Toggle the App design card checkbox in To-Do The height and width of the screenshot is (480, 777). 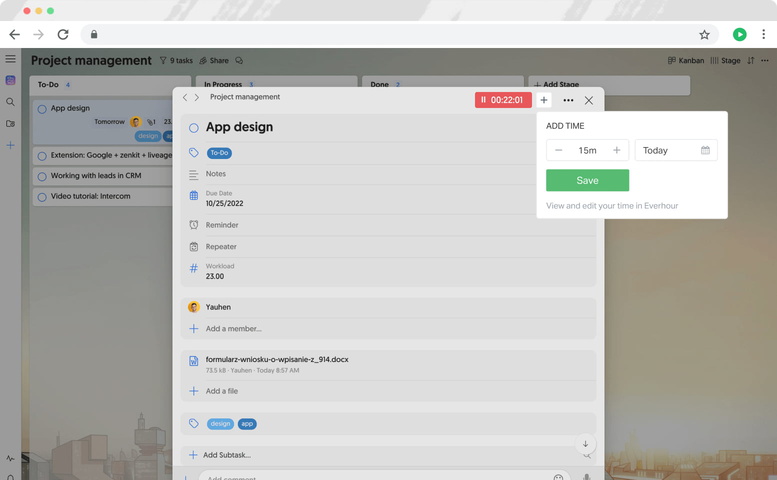click(x=42, y=109)
